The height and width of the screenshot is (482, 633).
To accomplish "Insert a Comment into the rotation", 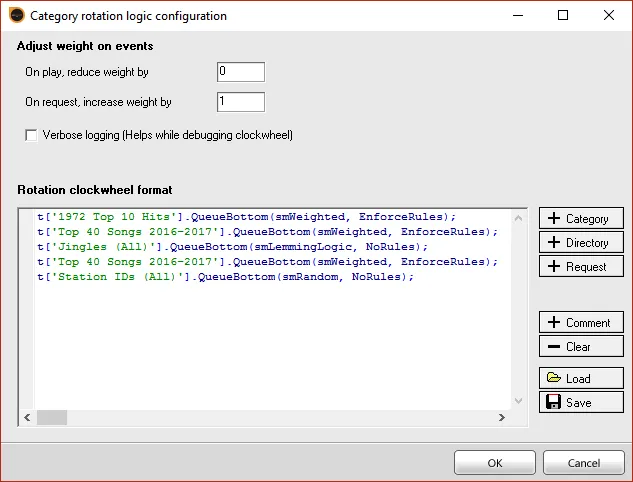I will coord(581,322).
